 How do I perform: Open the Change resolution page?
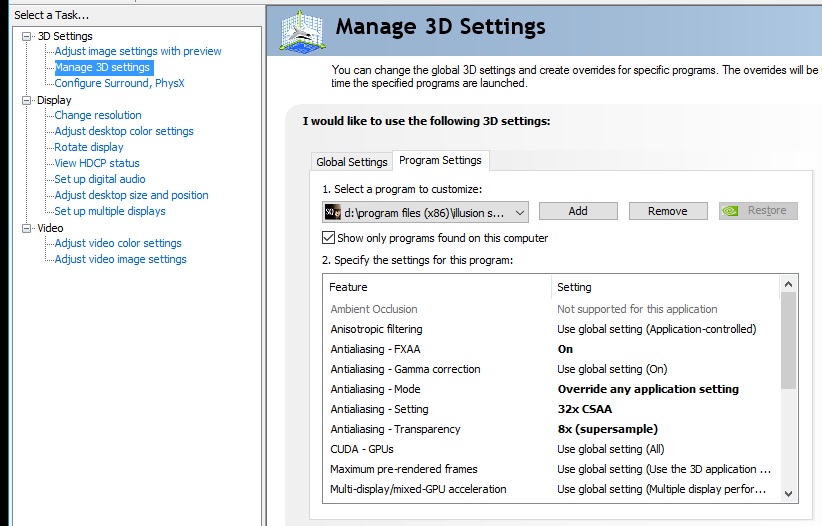98,115
